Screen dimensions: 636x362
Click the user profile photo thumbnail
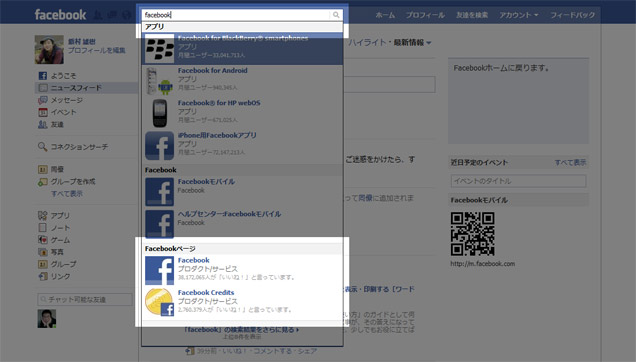pyautogui.click(x=49, y=50)
